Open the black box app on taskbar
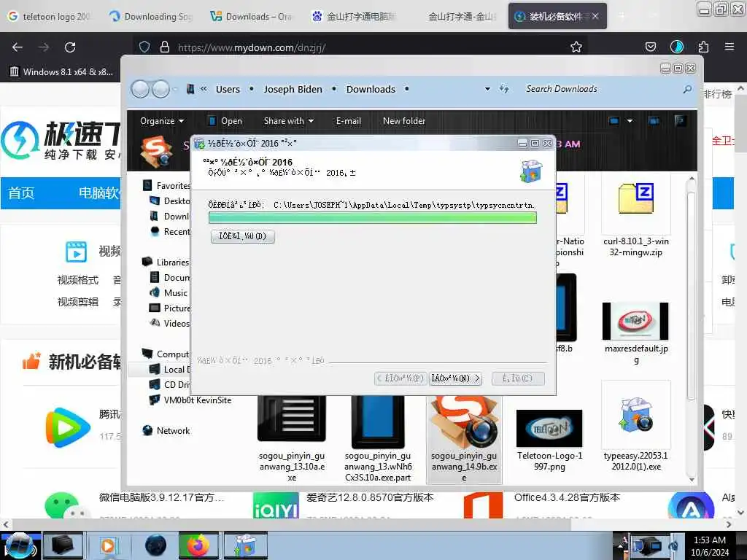 click(63, 545)
